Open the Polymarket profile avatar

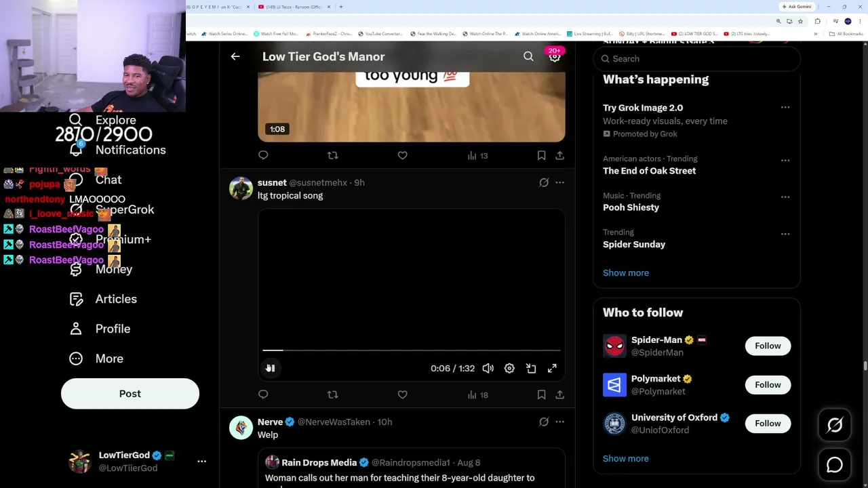pos(614,384)
